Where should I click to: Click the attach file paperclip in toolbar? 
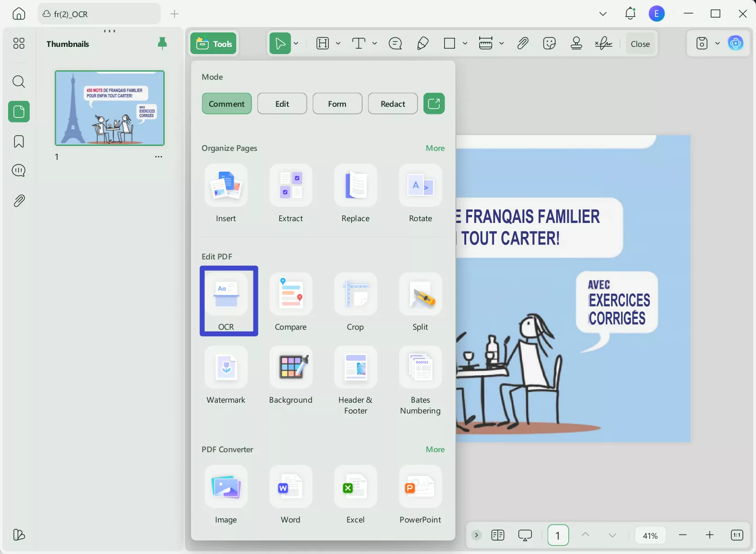pyautogui.click(x=522, y=44)
